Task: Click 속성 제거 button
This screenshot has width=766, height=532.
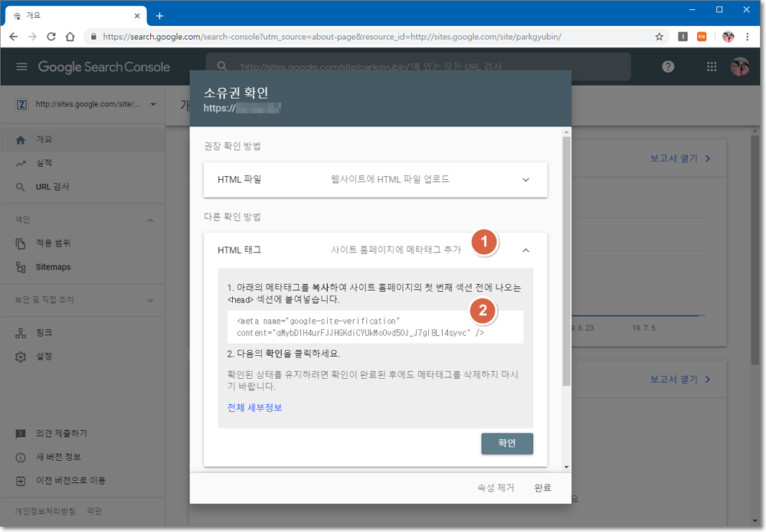Action: point(496,488)
